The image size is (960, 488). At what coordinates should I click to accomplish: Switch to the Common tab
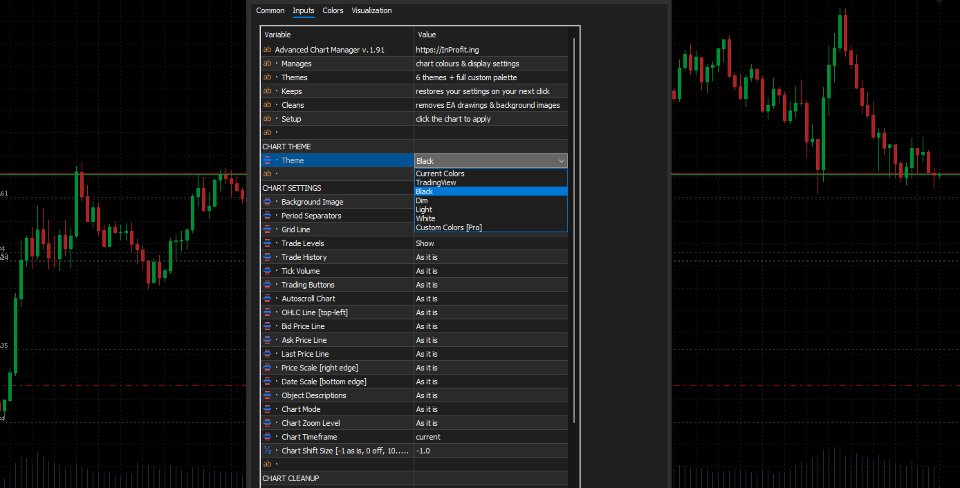pyautogui.click(x=270, y=10)
